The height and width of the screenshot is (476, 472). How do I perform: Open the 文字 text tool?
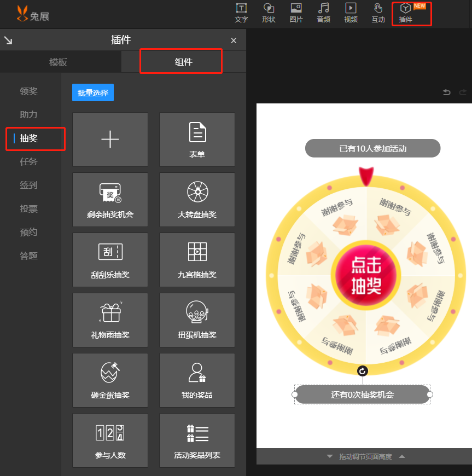[241, 13]
